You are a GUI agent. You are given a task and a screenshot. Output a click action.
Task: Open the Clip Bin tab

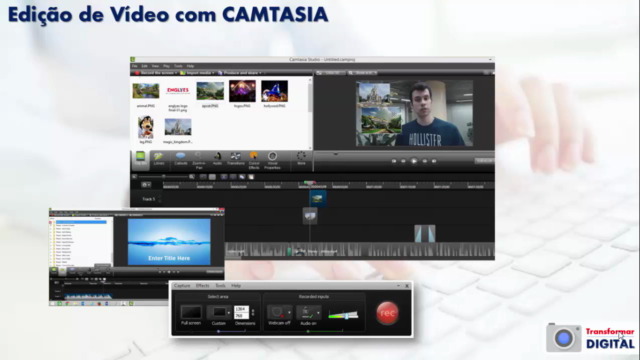(x=140, y=159)
